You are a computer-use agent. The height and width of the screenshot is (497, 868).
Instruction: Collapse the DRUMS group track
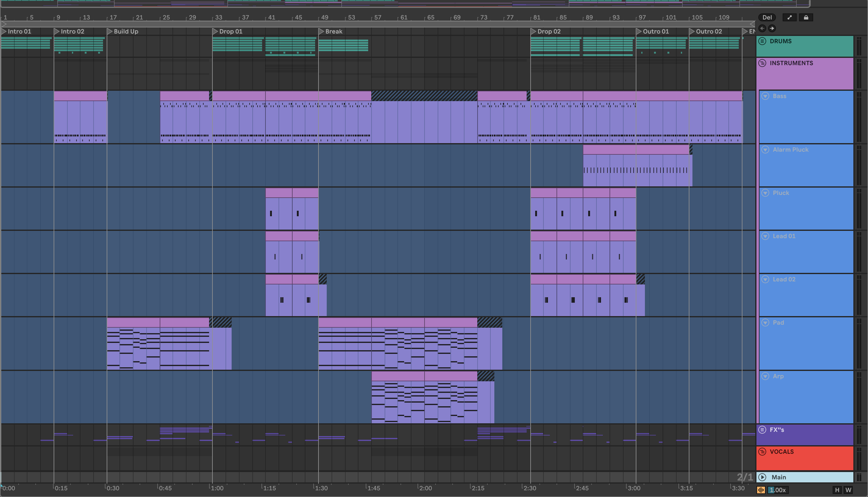click(762, 41)
